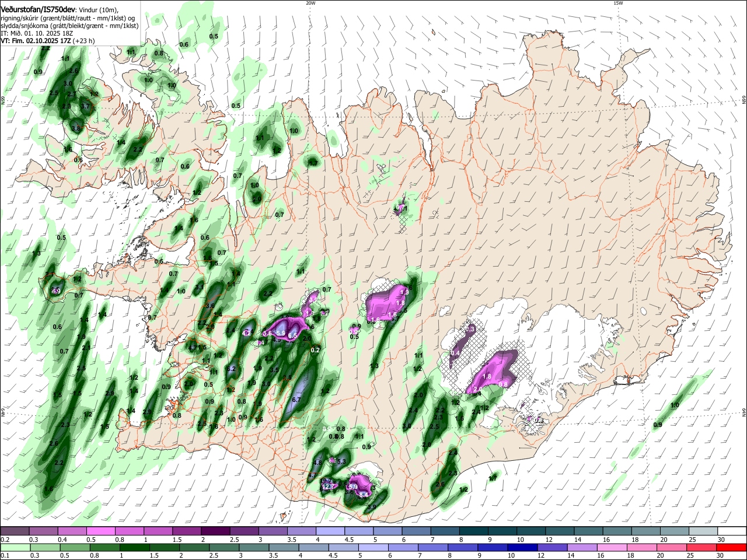The width and height of the screenshot is (747, 560).
Task: Choose the pale grey snow legend swatch labeled 25
Action: click(703, 531)
